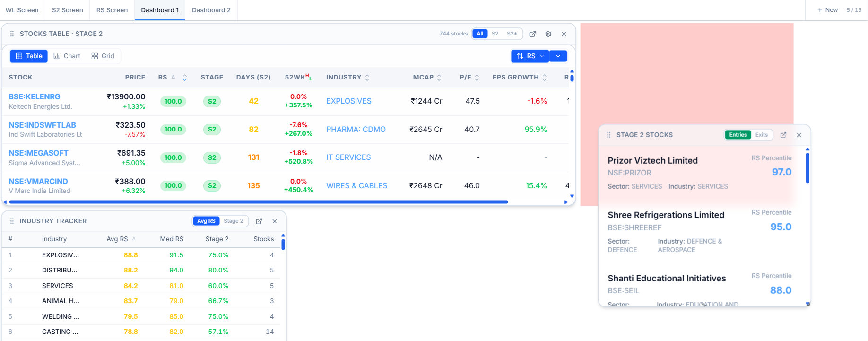Open NSE:MEGASOFT stock link

(39, 153)
